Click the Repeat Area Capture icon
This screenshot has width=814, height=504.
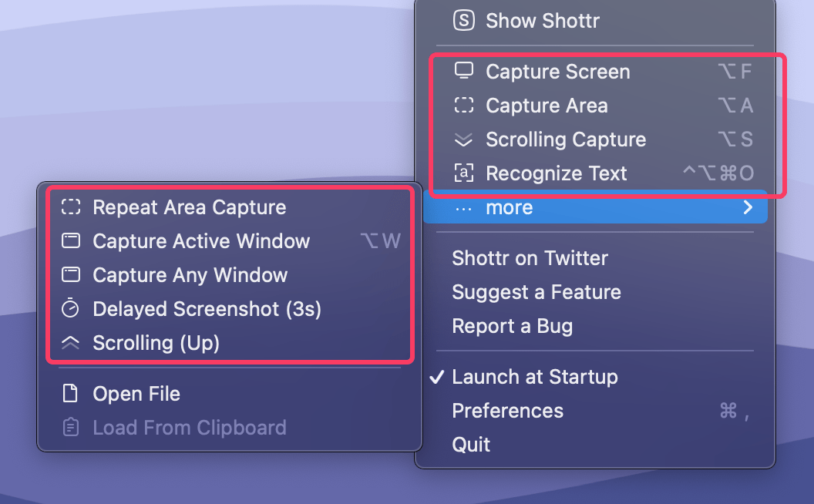[x=71, y=207]
